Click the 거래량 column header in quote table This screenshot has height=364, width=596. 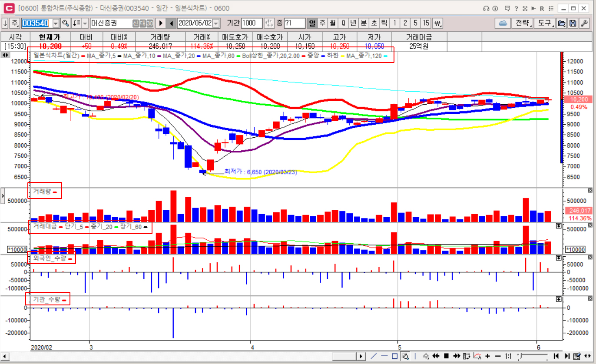[x=160, y=37]
